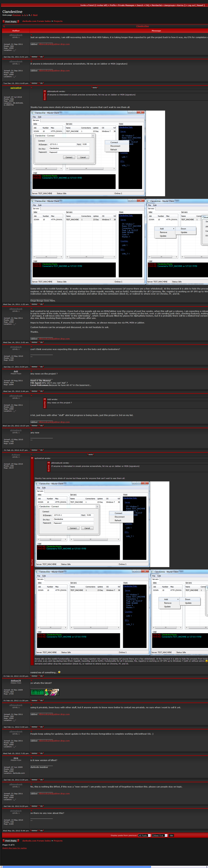Open the Oldest First sort dropdown

tap(160, 836)
